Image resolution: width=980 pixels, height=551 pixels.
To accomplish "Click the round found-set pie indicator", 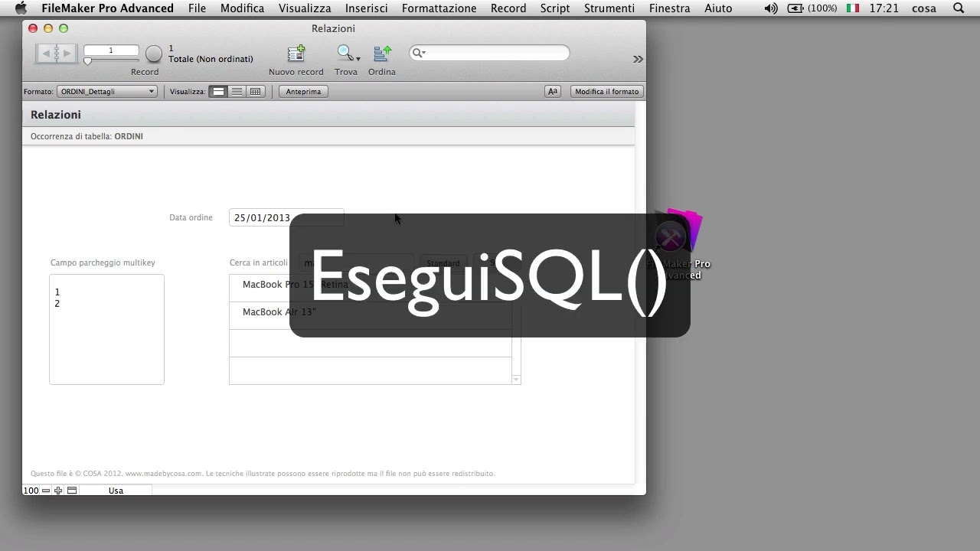I will (x=154, y=54).
